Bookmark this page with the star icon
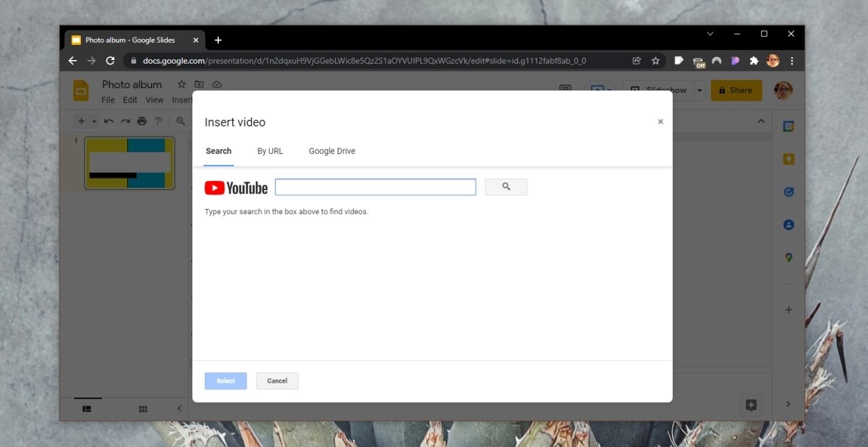Screen dimensions: 868x447 655,61
